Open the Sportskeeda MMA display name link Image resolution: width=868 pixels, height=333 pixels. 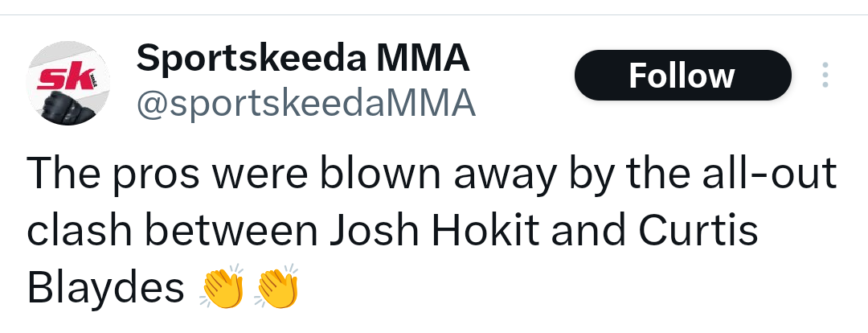[302, 58]
